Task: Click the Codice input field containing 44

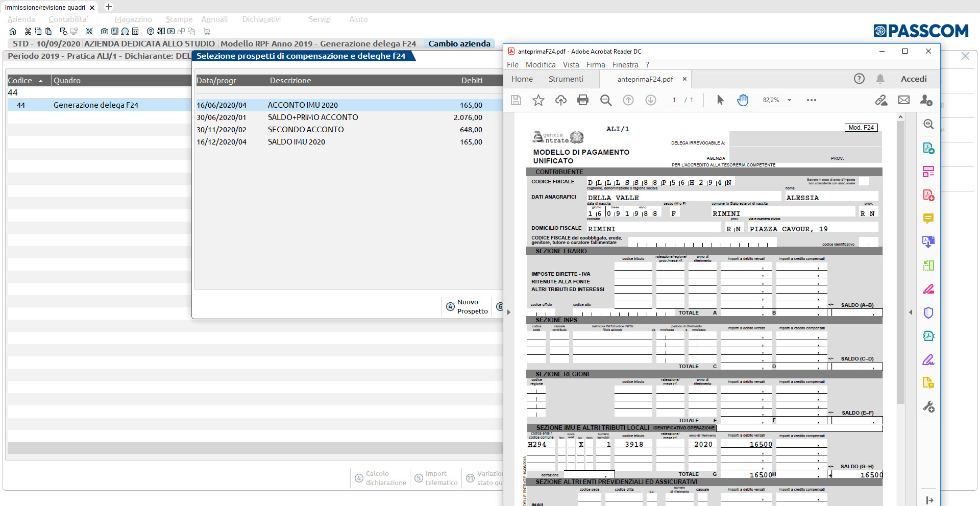Action: point(99,92)
